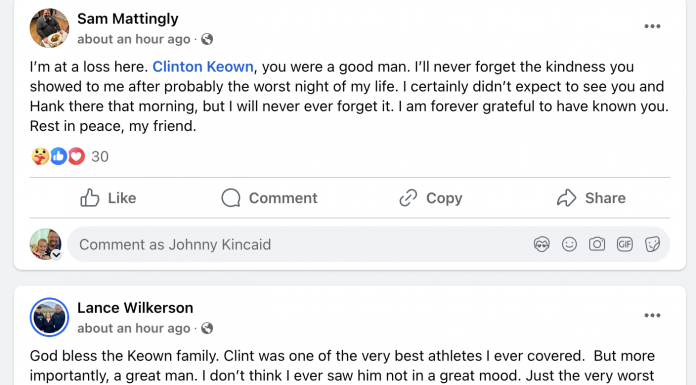Viewport: 696px width, 385px height.
Task: Click the Comment button
Action: click(x=269, y=198)
